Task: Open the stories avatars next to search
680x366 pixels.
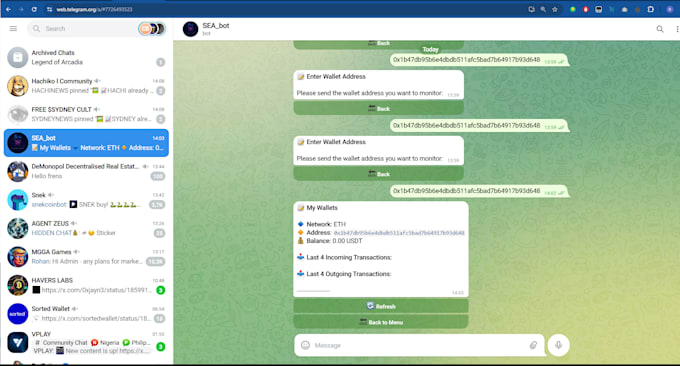Action: click(x=152, y=29)
